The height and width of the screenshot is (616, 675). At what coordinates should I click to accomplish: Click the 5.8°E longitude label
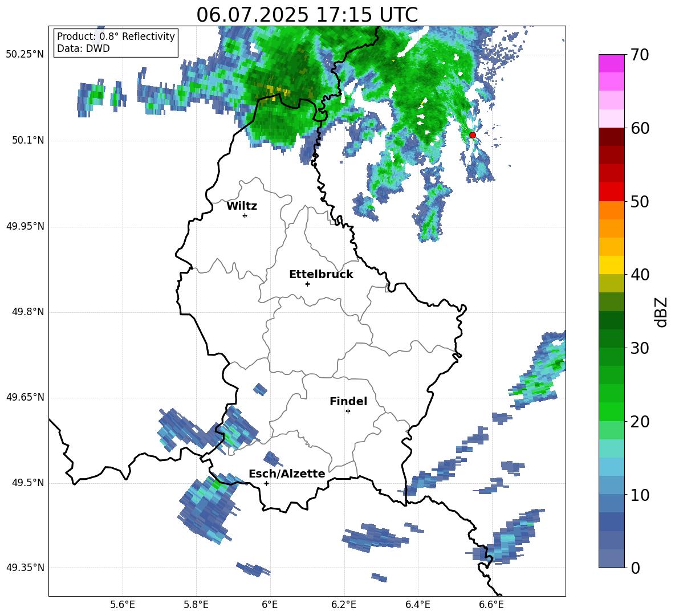point(196,605)
